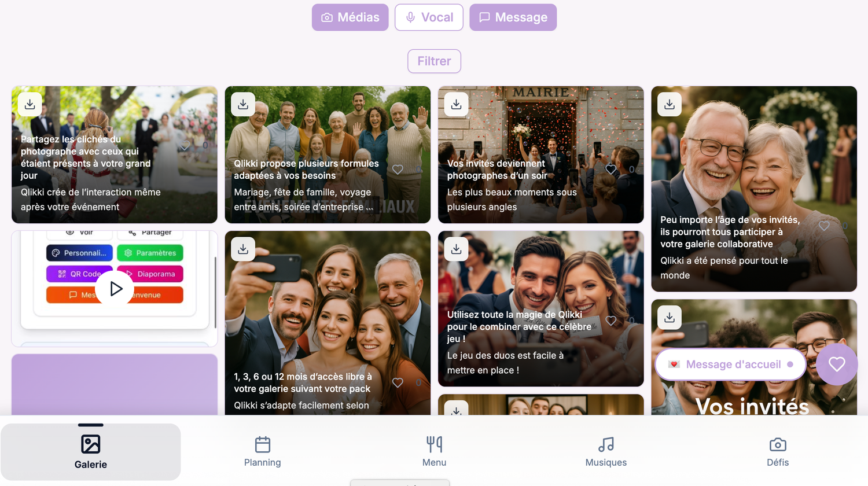Download the elderly couple photo
Screen dimensions: 868x486
(670, 105)
